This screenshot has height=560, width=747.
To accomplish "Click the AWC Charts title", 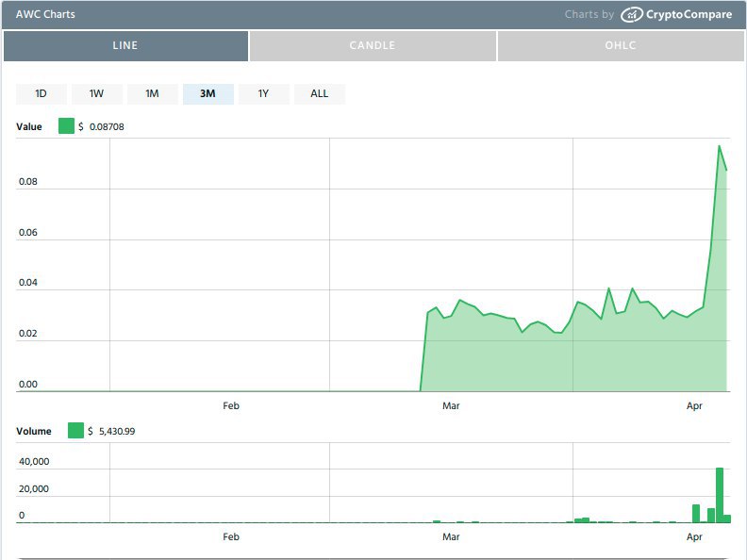I will (45, 14).
